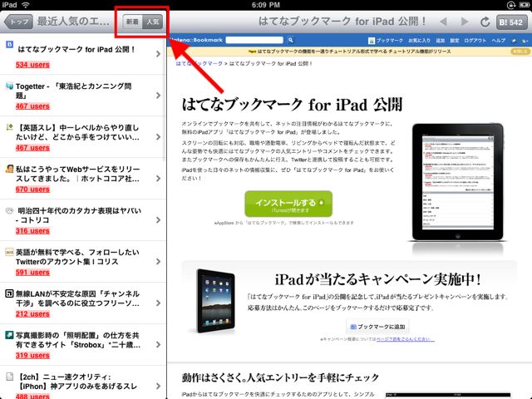Open ブックマーク in Hatena header

390,41
